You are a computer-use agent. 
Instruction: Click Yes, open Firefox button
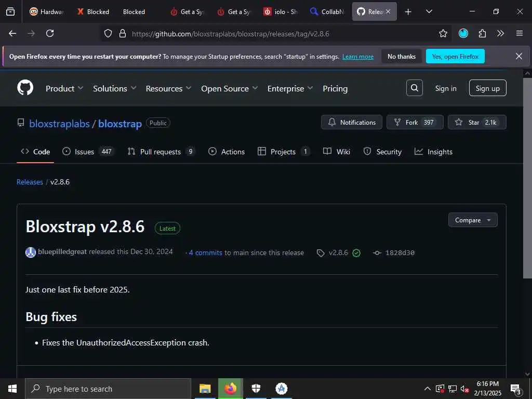455,56
